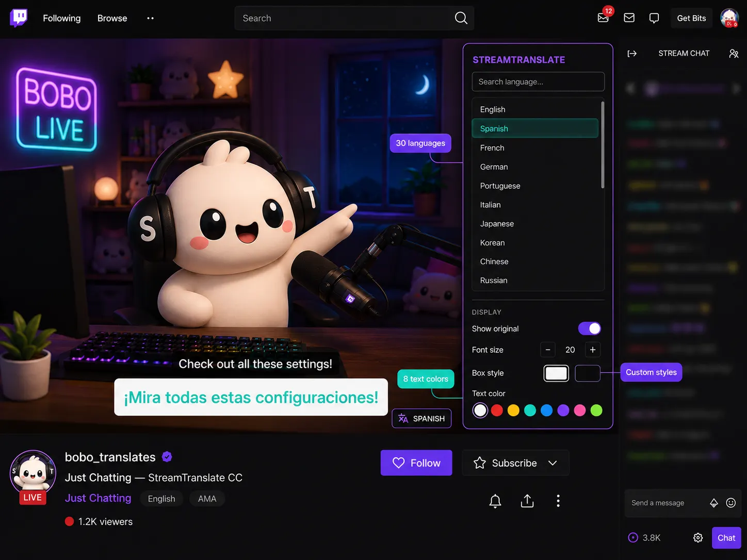Open bobo_translates channel name link
This screenshot has height=560, width=747.
click(110, 457)
